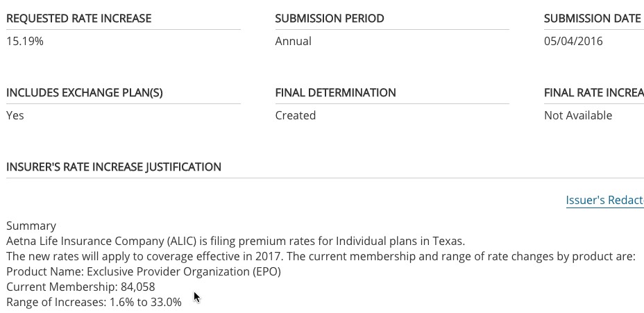The width and height of the screenshot is (644, 313).
Task: Open the Issuer's Redacted link
Action: 604,201
